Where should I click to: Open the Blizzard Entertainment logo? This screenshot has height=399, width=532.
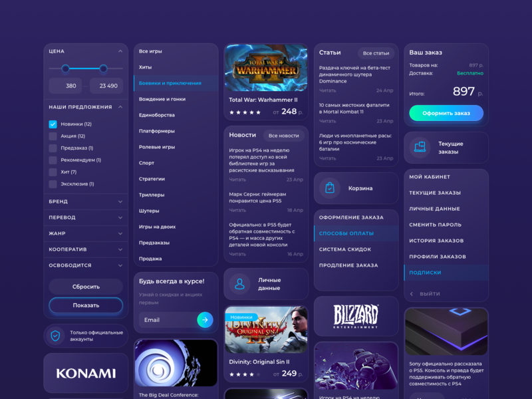coord(356,317)
